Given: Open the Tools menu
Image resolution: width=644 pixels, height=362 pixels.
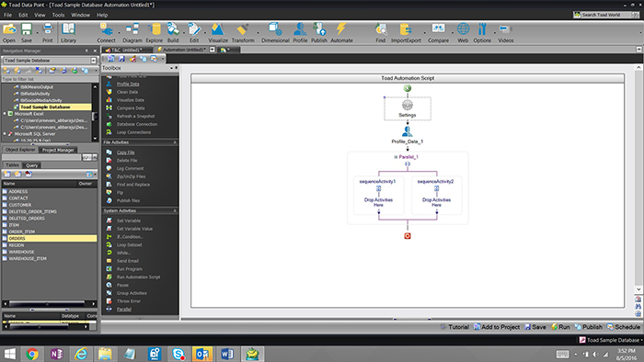Looking at the screenshot, I should click(x=58, y=15).
